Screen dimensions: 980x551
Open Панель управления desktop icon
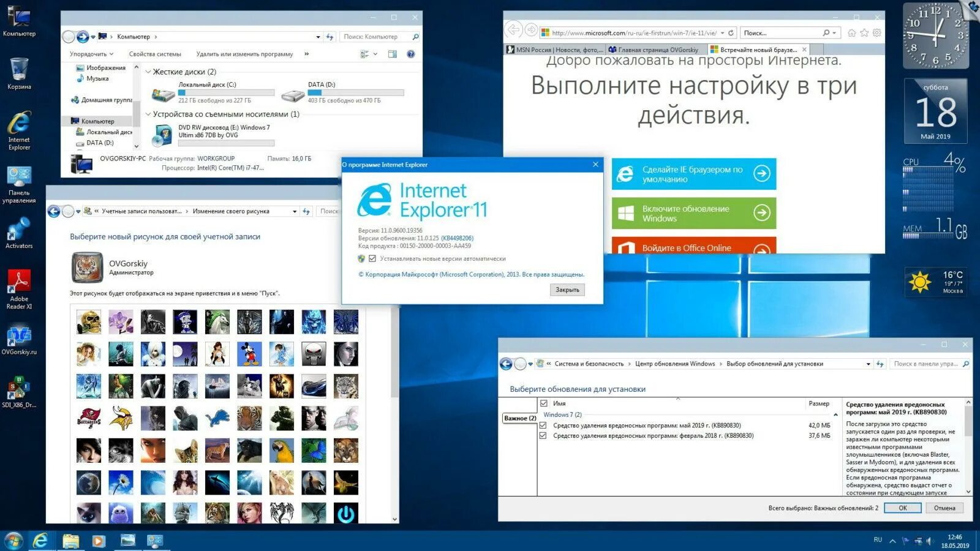tap(19, 184)
